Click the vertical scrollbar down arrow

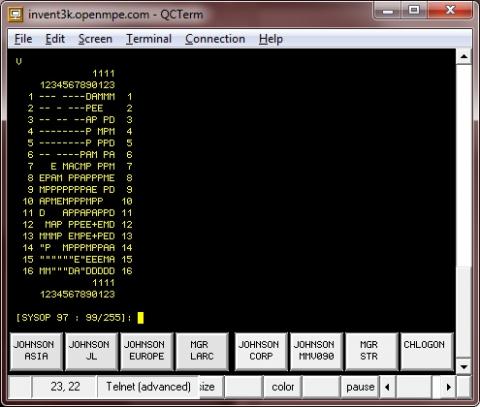click(x=464, y=367)
